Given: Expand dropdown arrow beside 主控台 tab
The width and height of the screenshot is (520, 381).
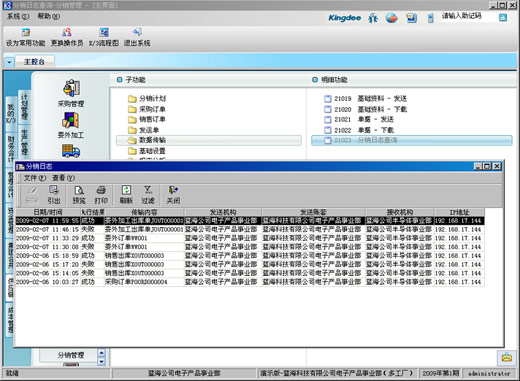Looking at the screenshot, I should [9, 62].
